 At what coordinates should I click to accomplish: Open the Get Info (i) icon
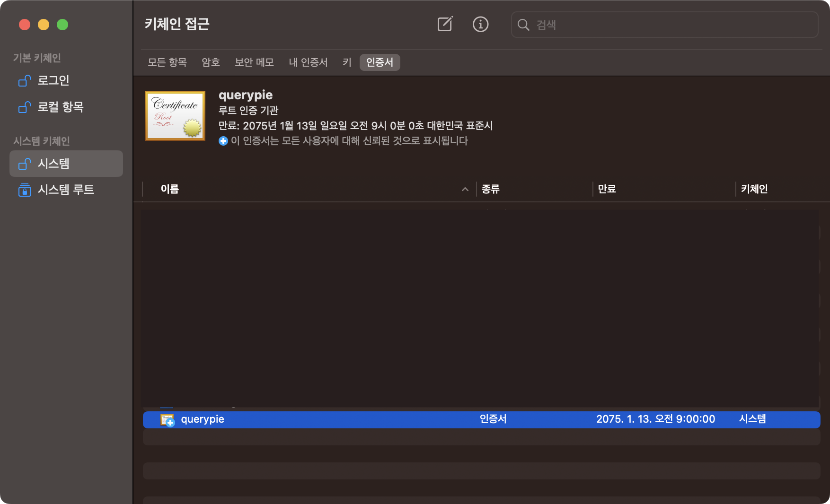coord(480,25)
